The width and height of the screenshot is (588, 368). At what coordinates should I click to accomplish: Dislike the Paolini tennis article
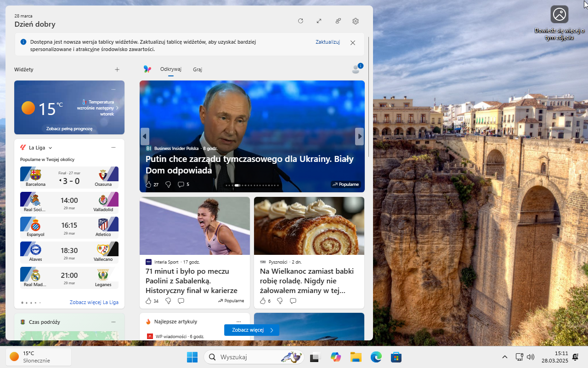(x=168, y=301)
